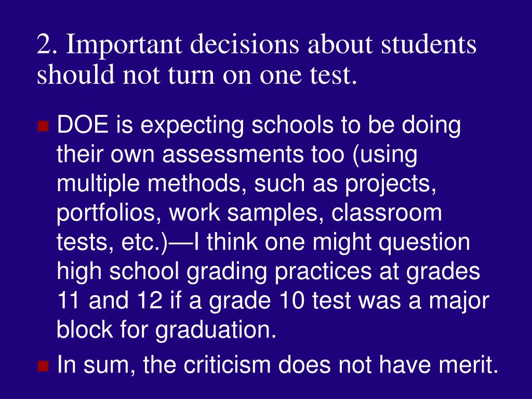Click the line "block for graduation."

(x=167, y=330)
